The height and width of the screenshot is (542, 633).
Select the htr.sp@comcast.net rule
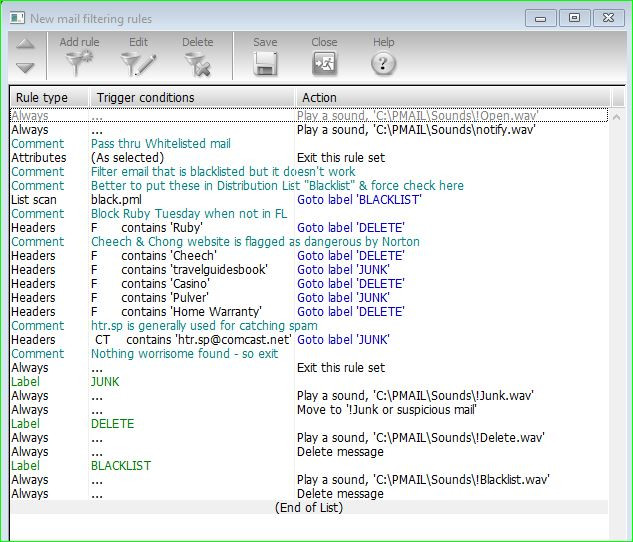(x=200, y=340)
